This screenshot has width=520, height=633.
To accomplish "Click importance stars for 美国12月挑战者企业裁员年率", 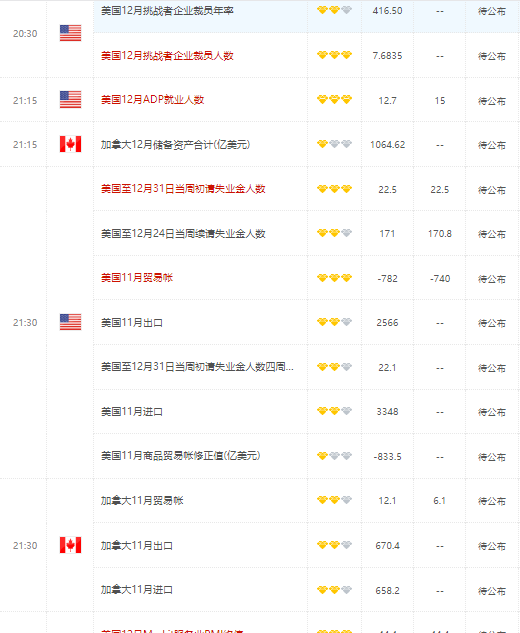I will [334, 10].
